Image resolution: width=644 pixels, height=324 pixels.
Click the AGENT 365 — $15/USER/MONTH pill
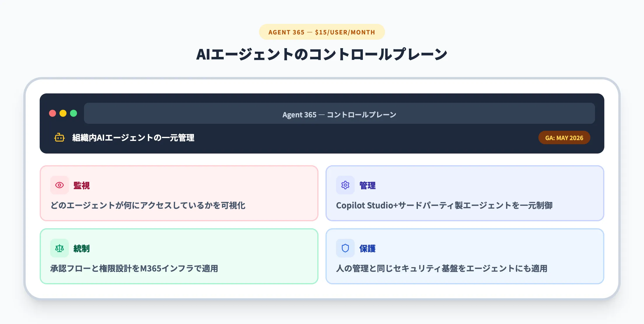coord(322,32)
